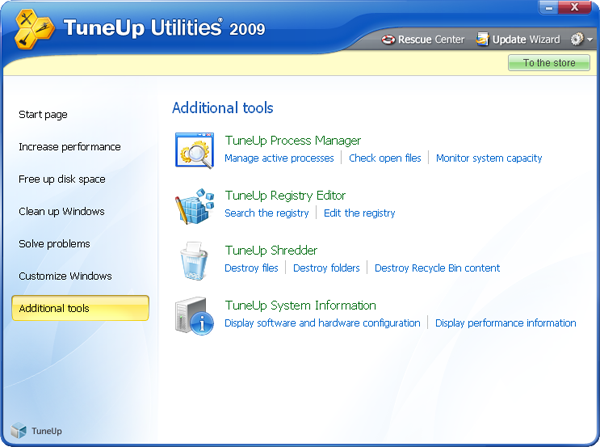
Task: Select Clean up Windows
Action: pyautogui.click(x=62, y=211)
